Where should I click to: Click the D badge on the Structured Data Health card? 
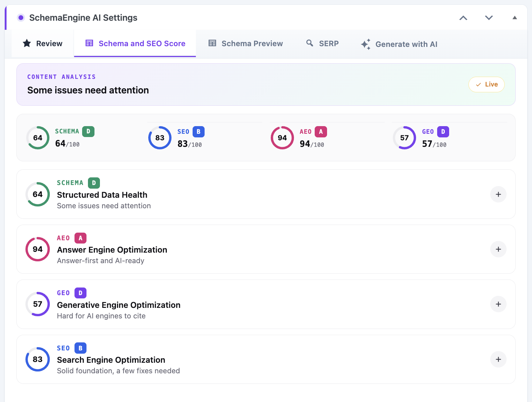pyautogui.click(x=94, y=183)
